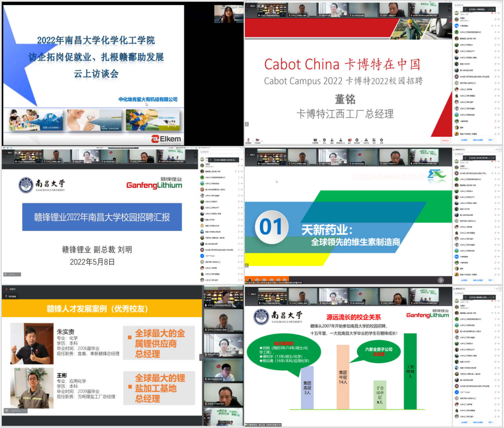
Task: Open More dropdown in Tianxin 01 member panel
Action: tap(491, 280)
